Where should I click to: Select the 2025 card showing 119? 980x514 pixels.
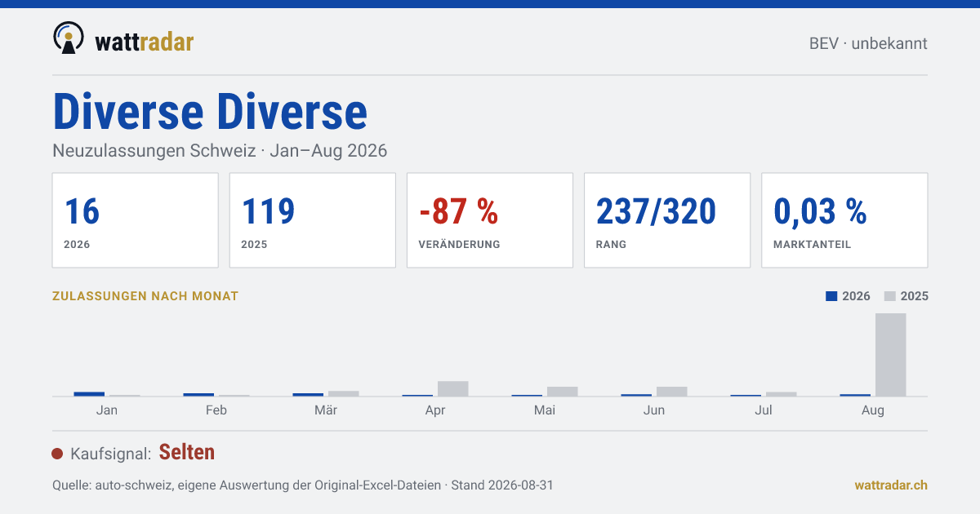[x=313, y=220]
